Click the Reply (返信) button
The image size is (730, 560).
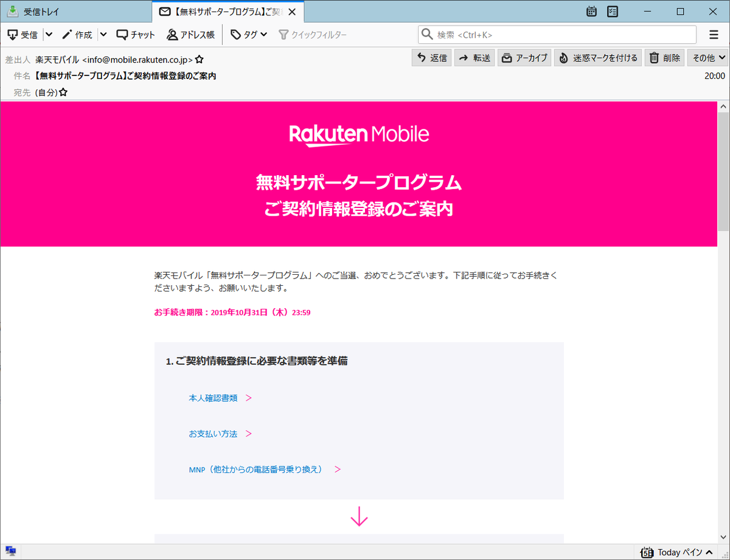(x=432, y=58)
